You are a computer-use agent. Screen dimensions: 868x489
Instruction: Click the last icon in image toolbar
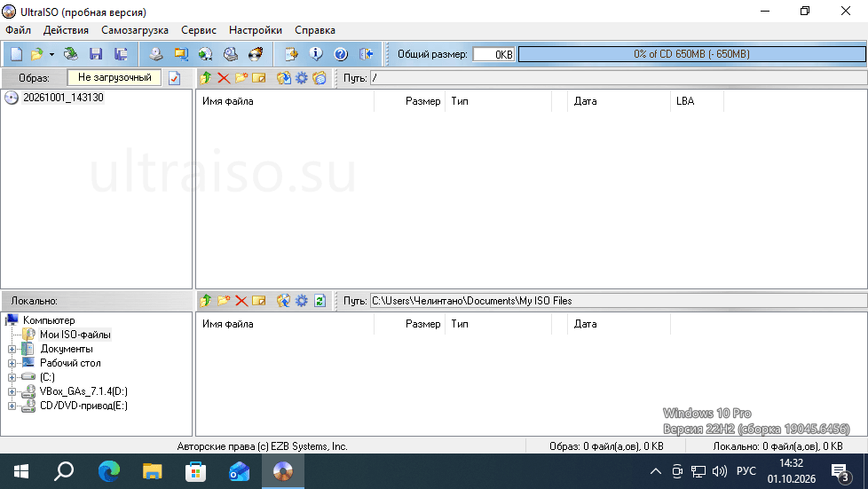point(320,78)
